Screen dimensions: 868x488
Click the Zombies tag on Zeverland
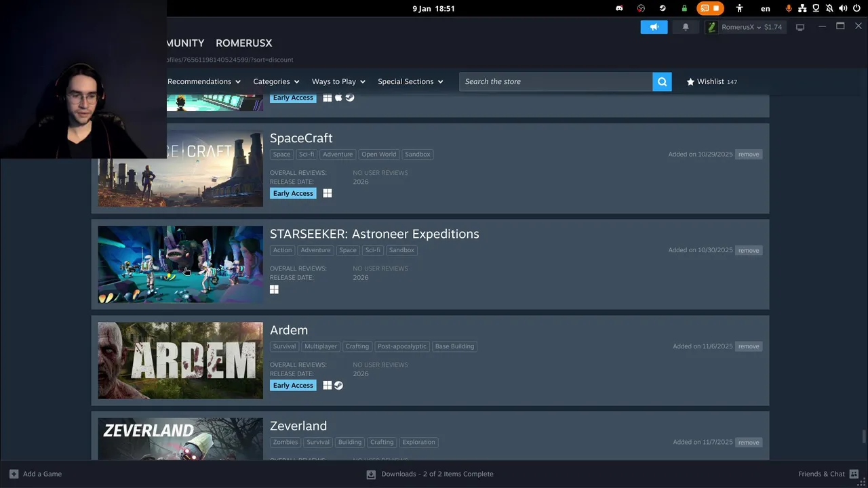pos(285,442)
